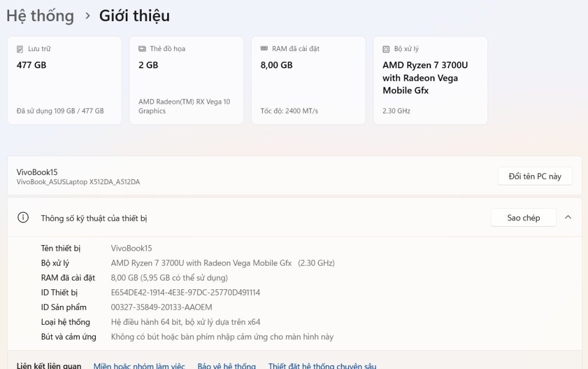Click the processor chip icon beside Bộ xử lý
This screenshot has height=369, width=588.
(386, 49)
